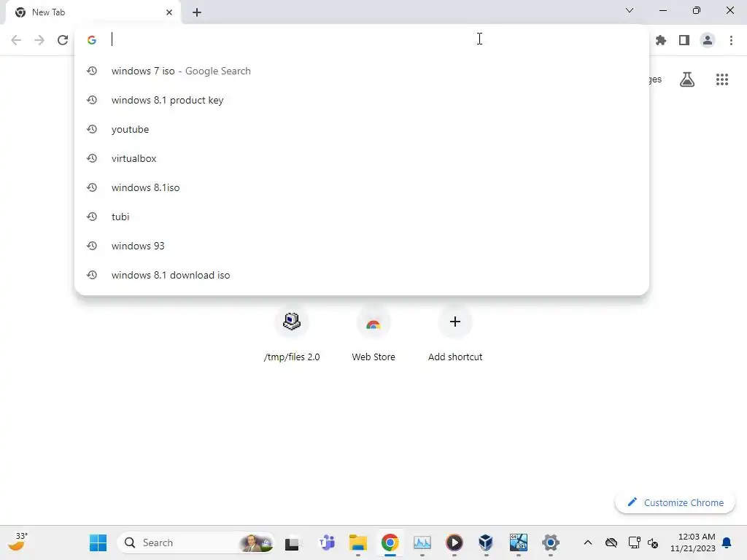Open Customize Chrome
The width and height of the screenshot is (747, 560).
click(x=675, y=502)
